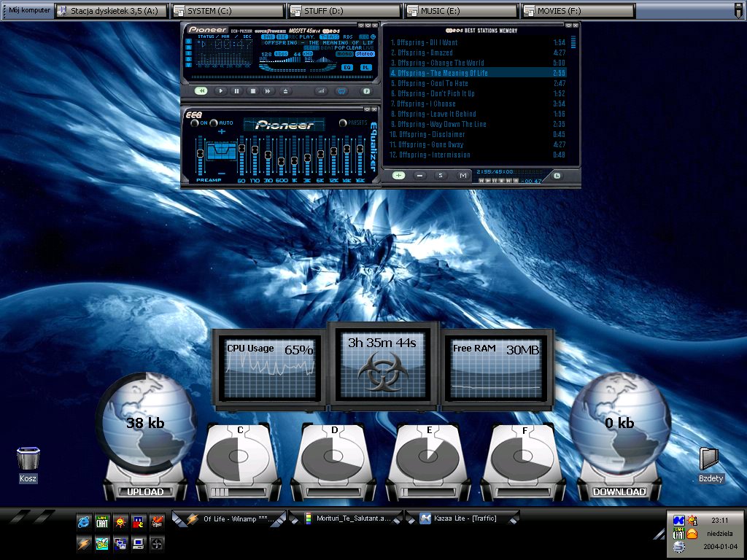Stop playback in Winamp
The image size is (747, 560).
(253, 91)
